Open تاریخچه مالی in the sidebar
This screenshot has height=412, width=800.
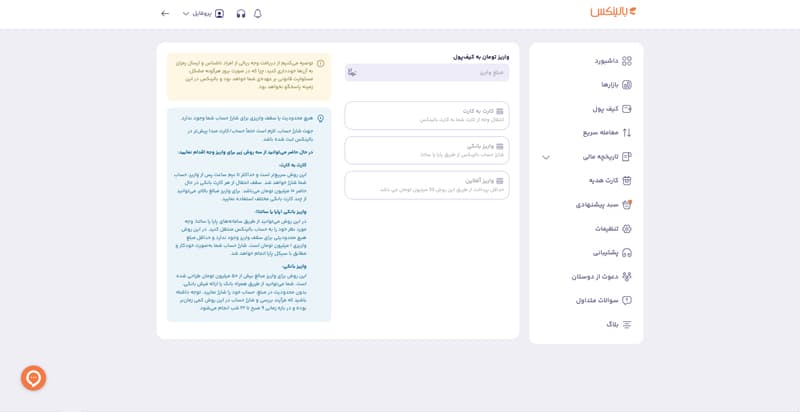click(x=607, y=157)
